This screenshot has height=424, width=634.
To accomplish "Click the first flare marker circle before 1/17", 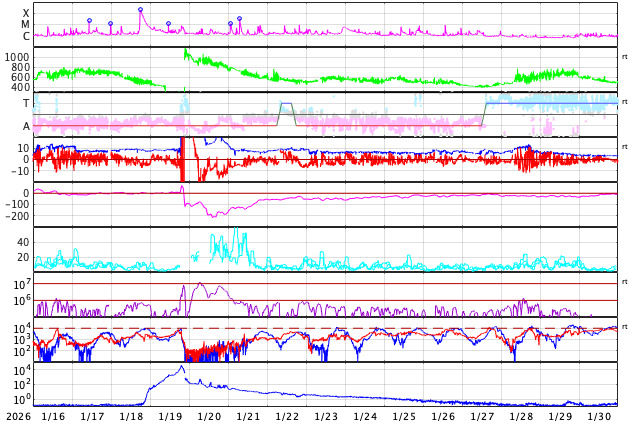I will (89, 20).
